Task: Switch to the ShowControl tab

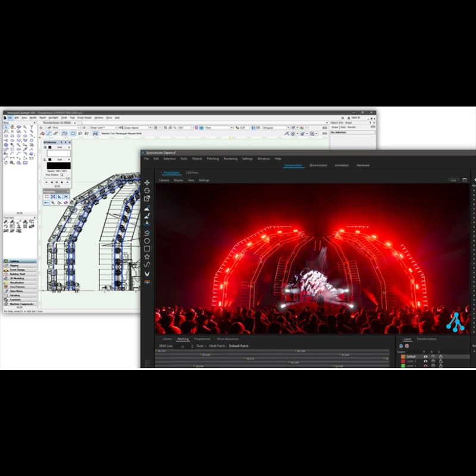Action: pyautogui.click(x=318, y=165)
